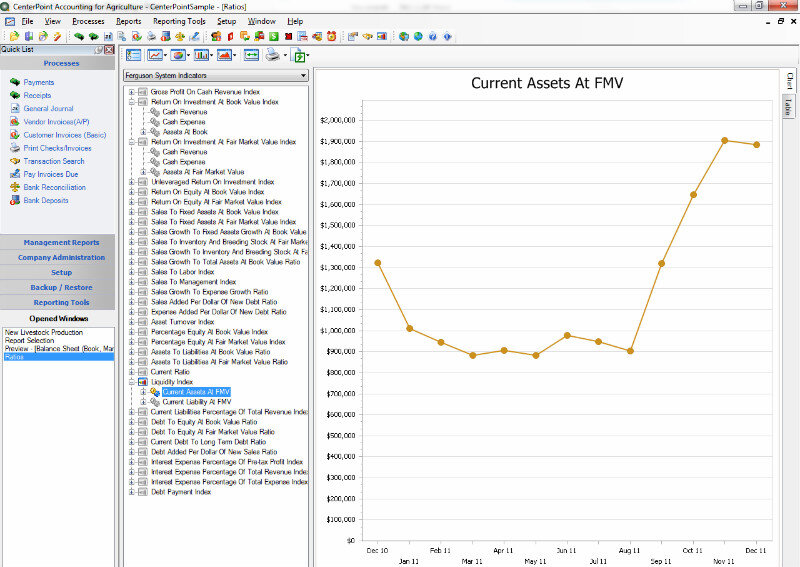Pin the Quick List panel
800x567 pixels.
click(97, 49)
